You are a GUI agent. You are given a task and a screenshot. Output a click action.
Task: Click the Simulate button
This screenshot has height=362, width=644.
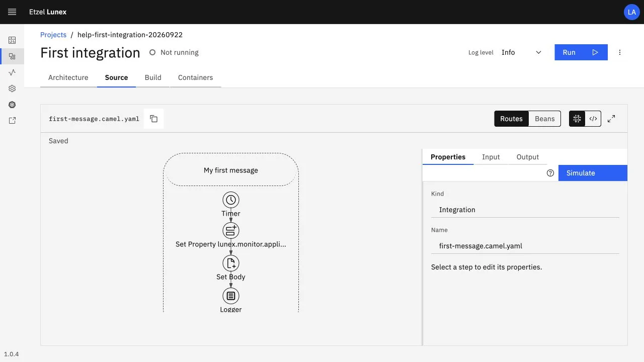(593, 173)
